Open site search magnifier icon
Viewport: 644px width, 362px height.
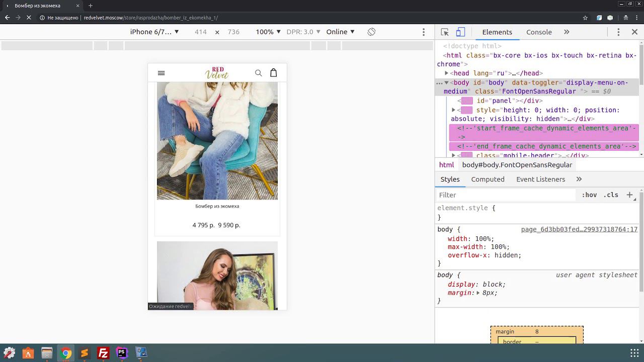(x=259, y=73)
